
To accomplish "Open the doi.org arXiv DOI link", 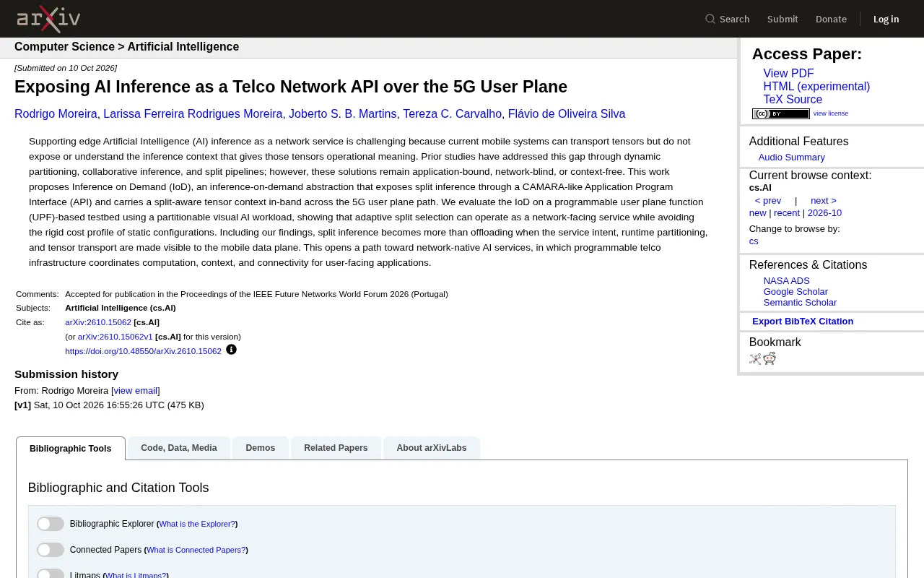I will [x=143, y=351].
